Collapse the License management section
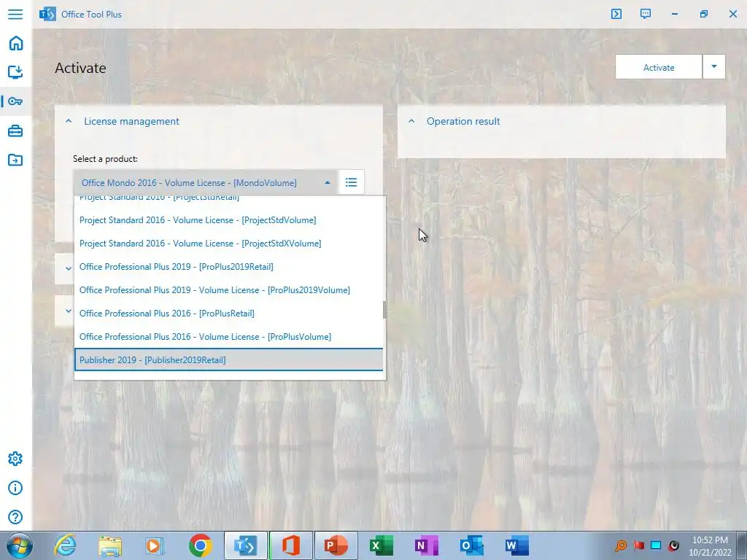Viewport: 747px width, 560px height. (x=69, y=122)
